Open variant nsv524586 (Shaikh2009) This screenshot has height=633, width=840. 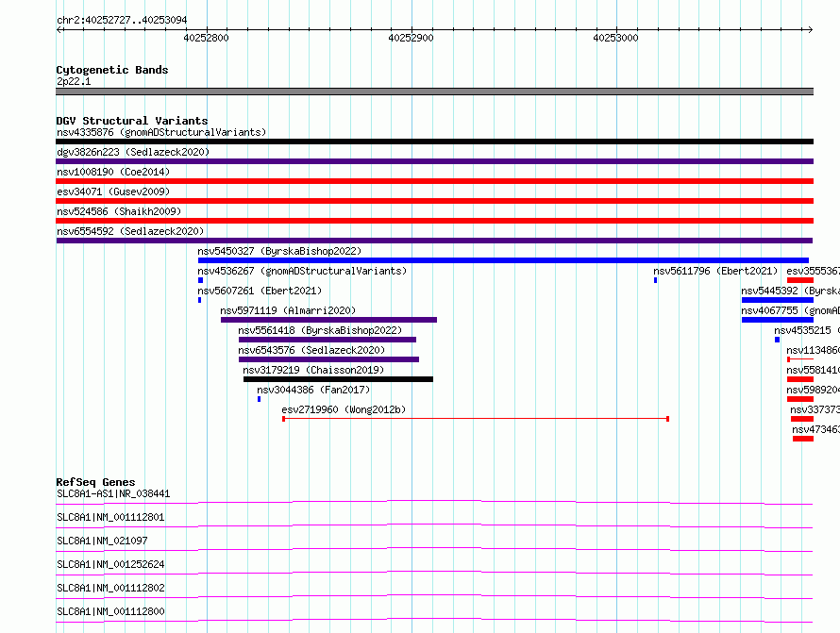(x=119, y=211)
